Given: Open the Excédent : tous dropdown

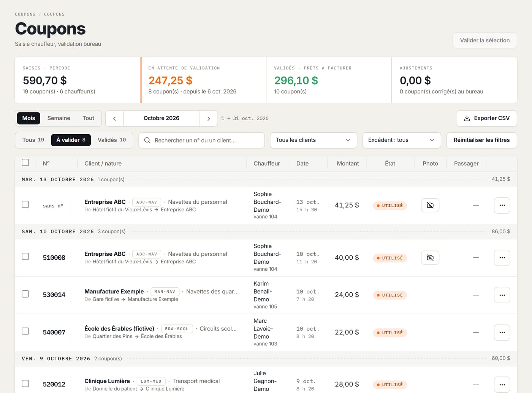Looking at the screenshot, I should (402, 140).
